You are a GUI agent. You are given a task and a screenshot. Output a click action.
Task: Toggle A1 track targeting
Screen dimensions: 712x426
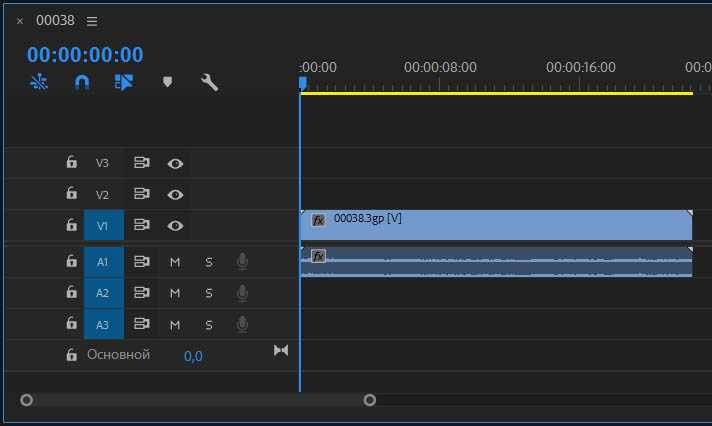pyautogui.click(x=104, y=262)
